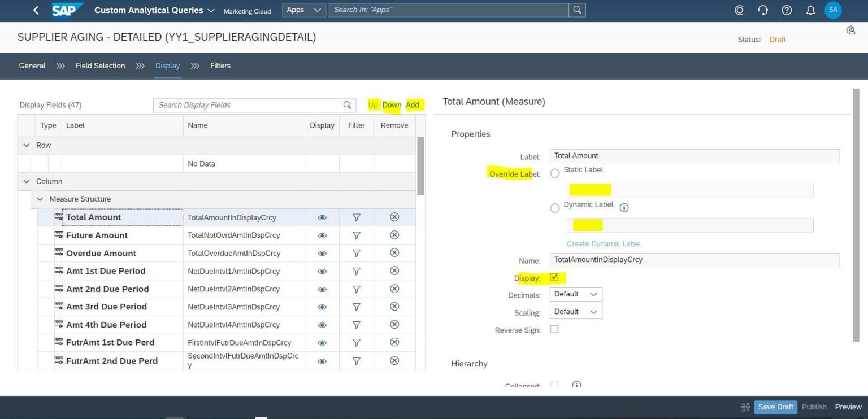The image size is (868, 419).
Task: Open the adapt UI icon at top right
Action: [850, 30]
